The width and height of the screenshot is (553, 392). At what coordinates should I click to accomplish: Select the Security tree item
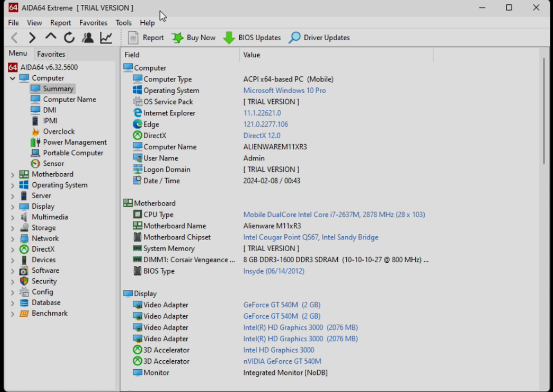[x=38, y=281]
